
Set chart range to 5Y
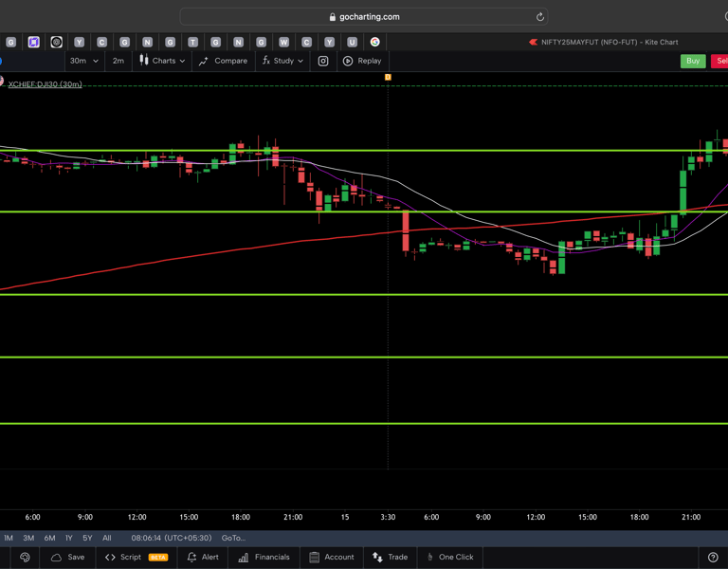tap(87, 538)
